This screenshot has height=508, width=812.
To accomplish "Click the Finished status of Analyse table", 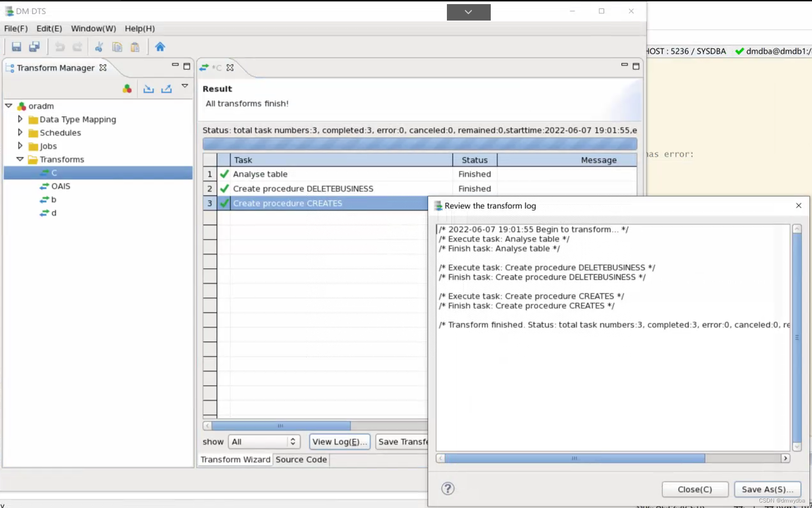I will tap(474, 174).
